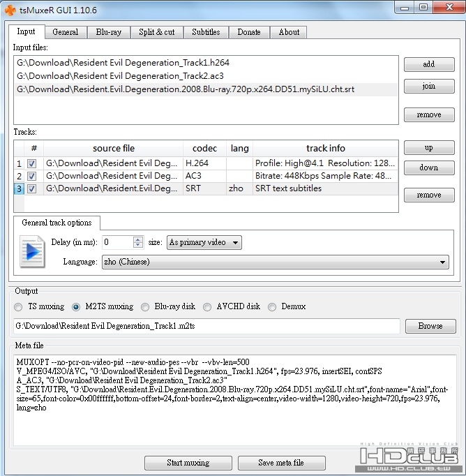The image size is (466, 476).
Task: Open the Language dropdown showing zho (Chinese)
Action: [276, 262]
